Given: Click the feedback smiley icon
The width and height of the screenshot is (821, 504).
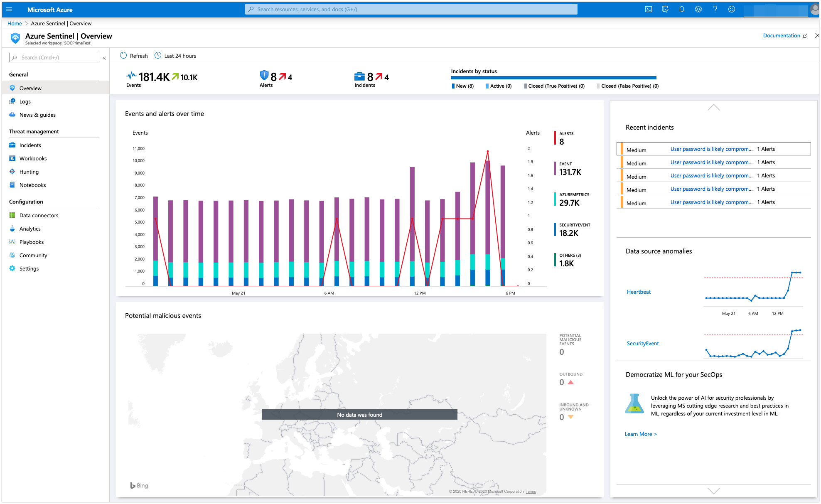Looking at the screenshot, I should 732,9.
